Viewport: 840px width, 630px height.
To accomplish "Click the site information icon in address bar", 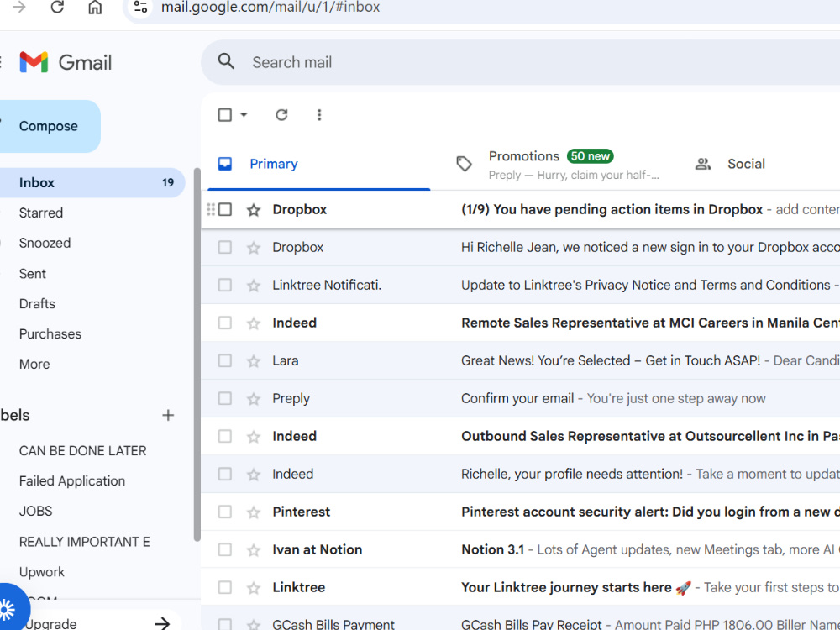I will point(140,7).
